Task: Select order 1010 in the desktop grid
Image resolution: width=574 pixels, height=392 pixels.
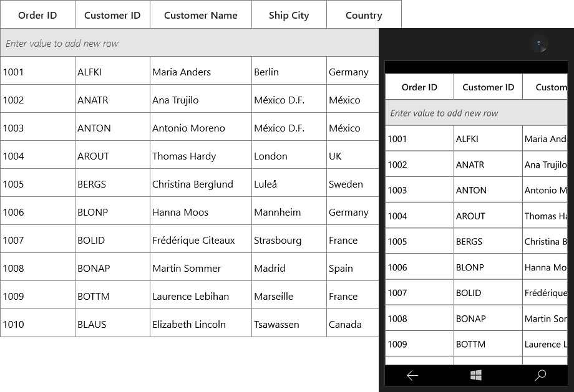Action: point(37,324)
